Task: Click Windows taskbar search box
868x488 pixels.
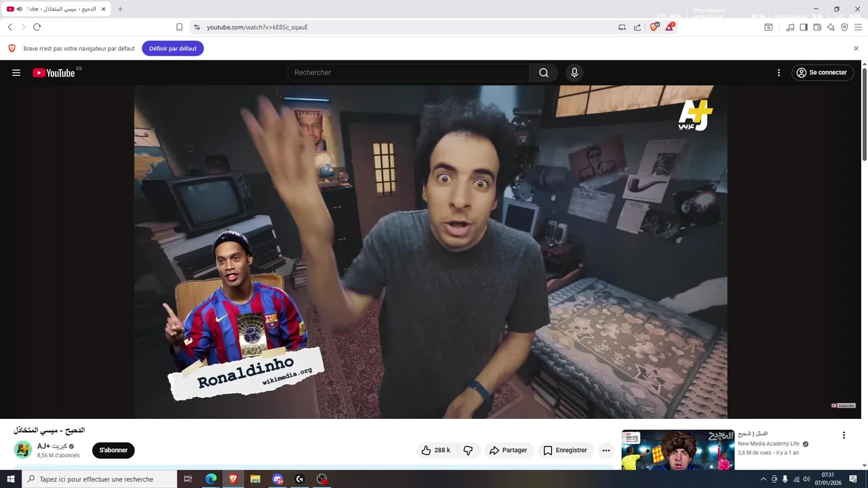Action: pos(99,479)
